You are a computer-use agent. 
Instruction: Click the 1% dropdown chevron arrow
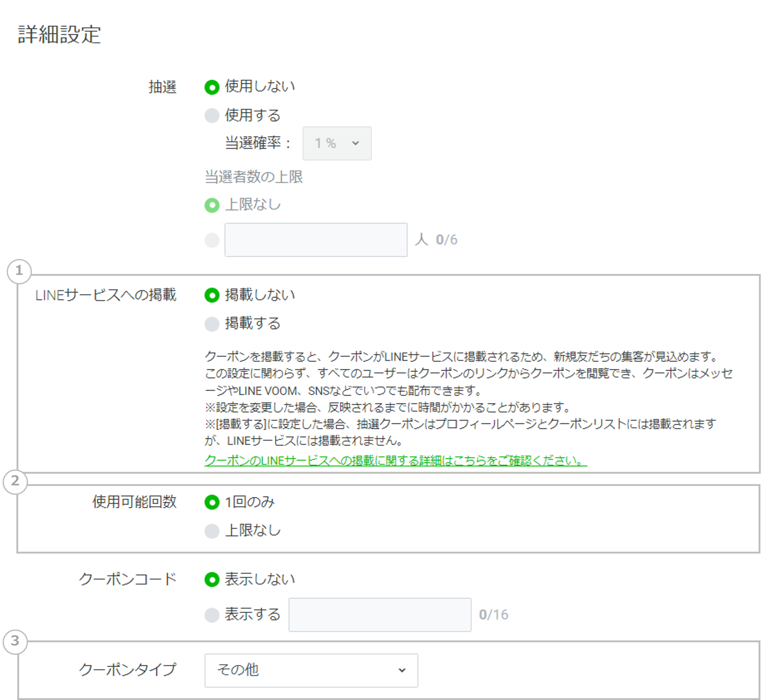(x=356, y=143)
